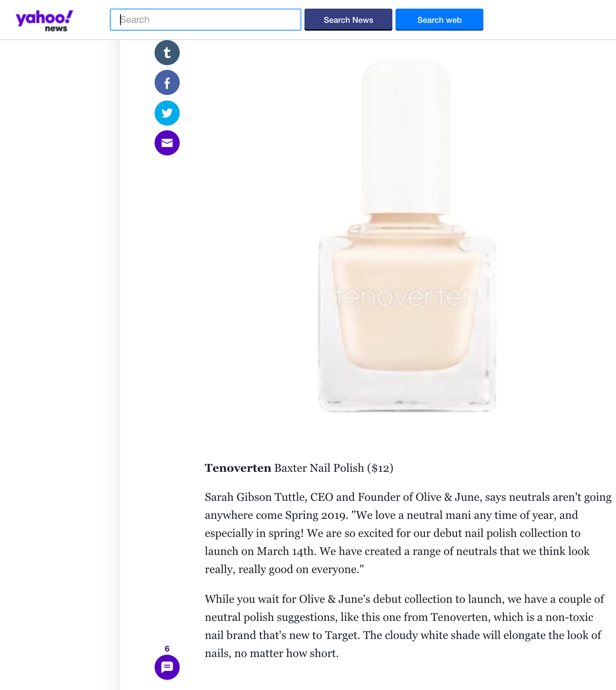Screen dimensions: 616x690
Task: Click the Search web button
Action: (439, 20)
